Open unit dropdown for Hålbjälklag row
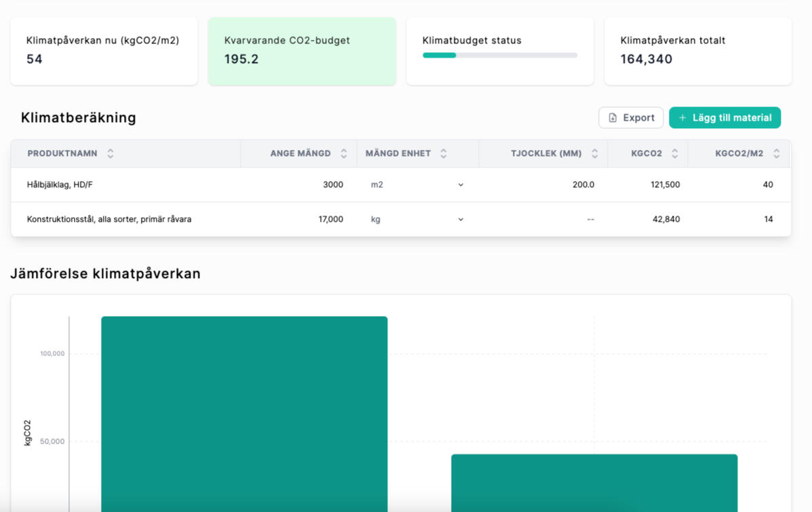 point(461,184)
